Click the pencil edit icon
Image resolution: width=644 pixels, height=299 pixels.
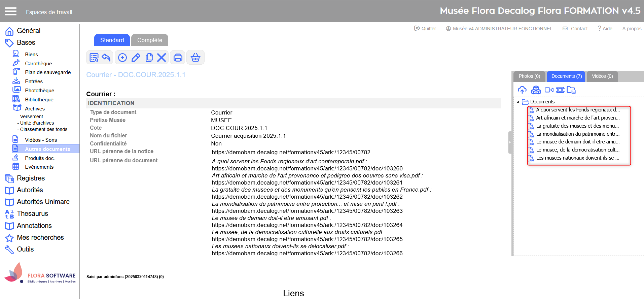click(x=136, y=58)
